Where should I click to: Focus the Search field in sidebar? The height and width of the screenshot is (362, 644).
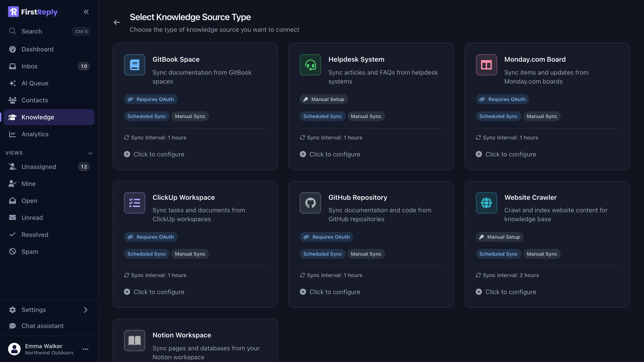click(x=49, y=31)
